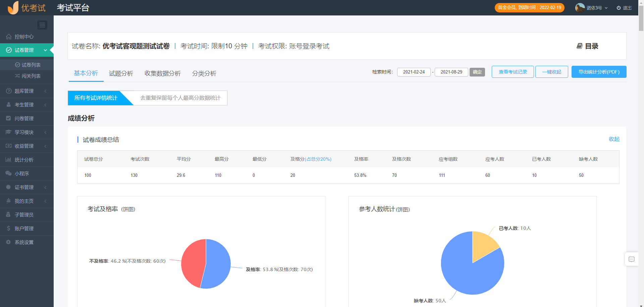
Task: Click the red 不及格率 pie slice
Action: (x=193, y=263)
